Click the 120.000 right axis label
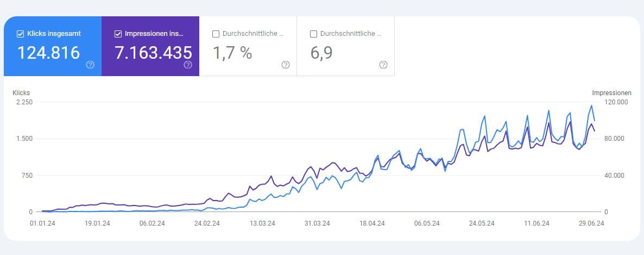 [x=615, y=102]
